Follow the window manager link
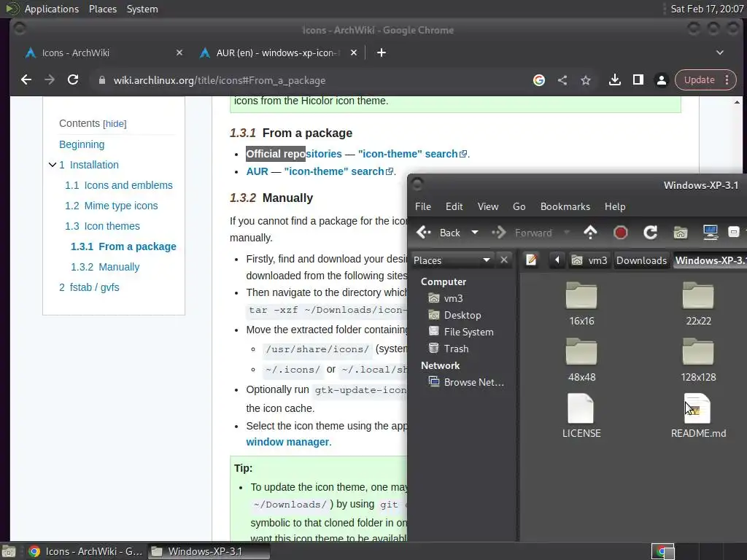This screenshot has height=560, width=747. (x=287, y=442)
